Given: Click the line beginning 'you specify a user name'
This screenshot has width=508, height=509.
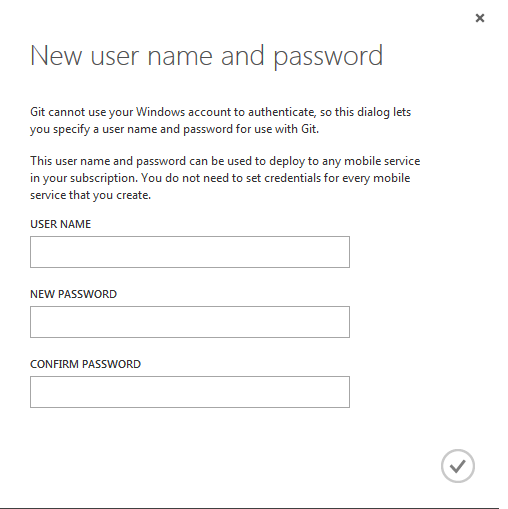Looking at the screenshot, I should pos(174,129).
